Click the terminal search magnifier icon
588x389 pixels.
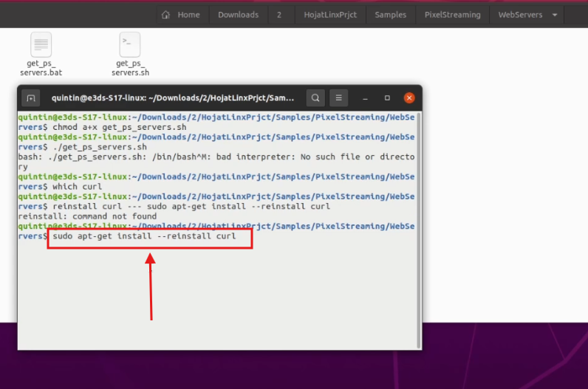pyautogui.click(x=315, y=97)
